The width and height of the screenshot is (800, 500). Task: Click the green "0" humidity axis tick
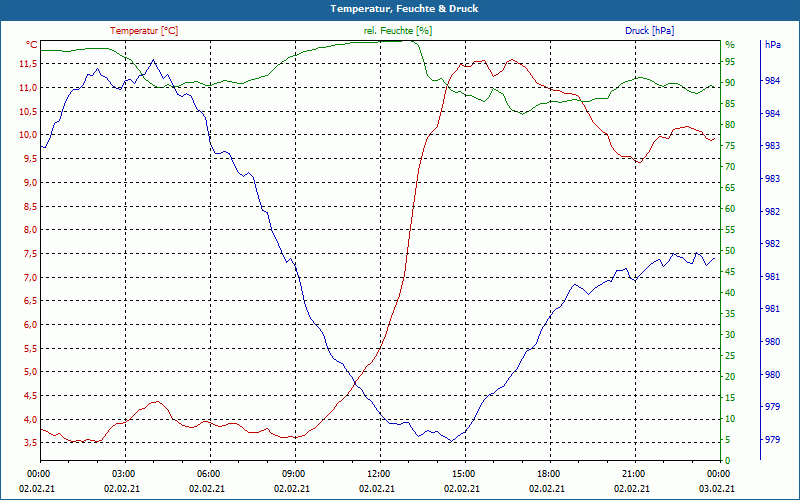tap(728, 461)
